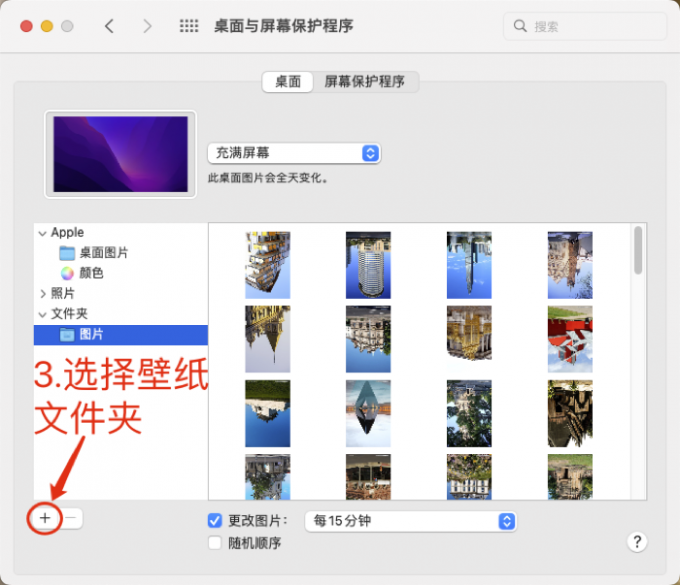Select the glass pyramid thumbnail
The image size is (680, 585).
coord(368,413)
